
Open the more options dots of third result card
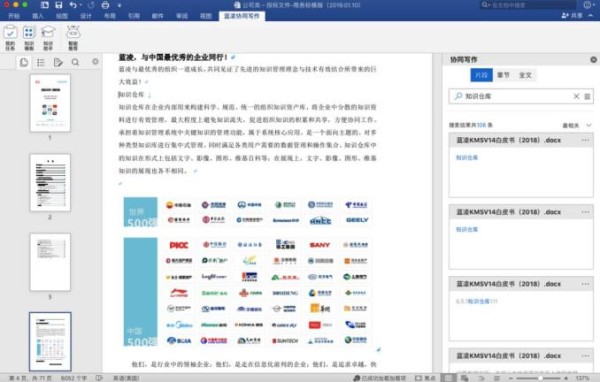coord(585,284)
